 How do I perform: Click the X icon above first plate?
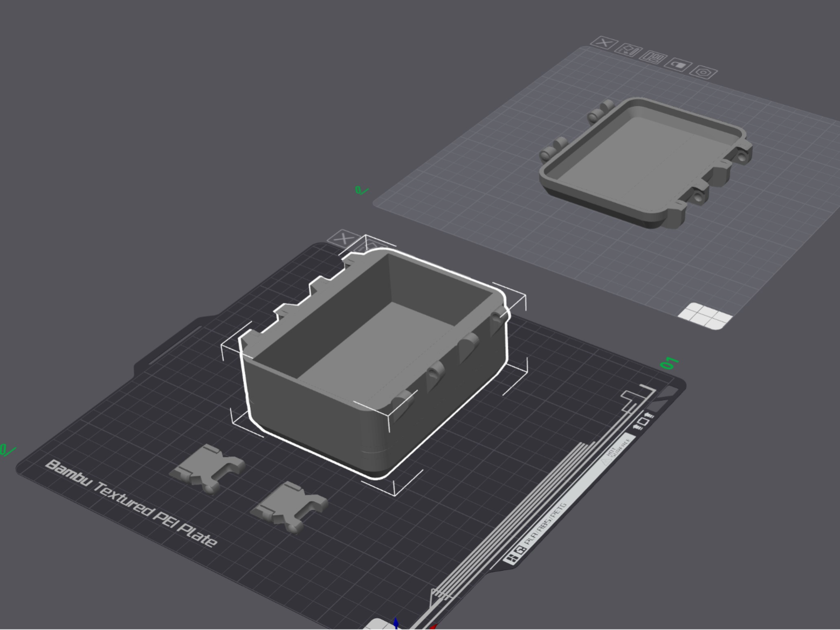click(x=342, y=238)
